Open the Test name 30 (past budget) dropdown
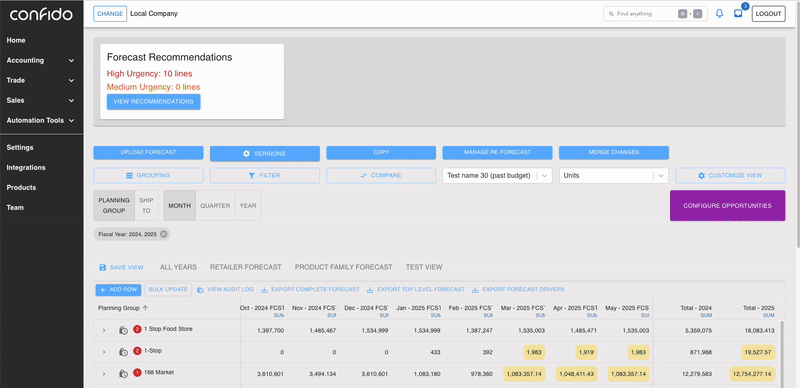The image size is (800, 388). point(497,175)
